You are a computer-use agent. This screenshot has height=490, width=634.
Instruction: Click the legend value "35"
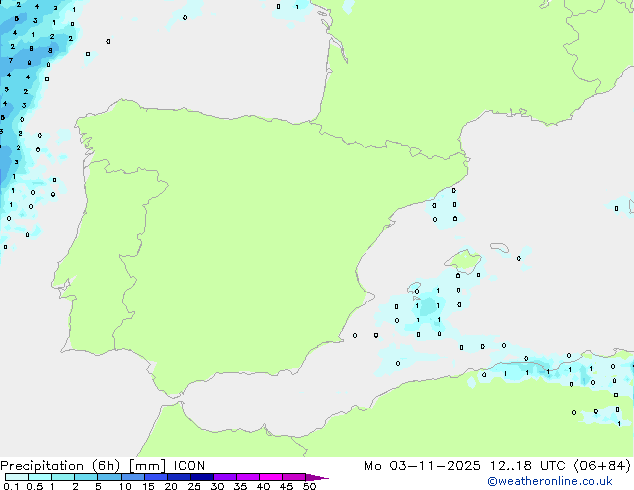click(240, 486)
